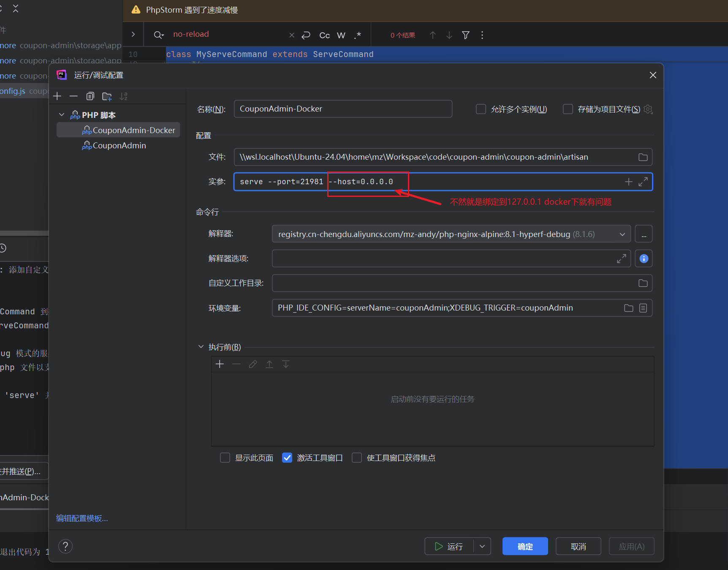Enable store as project file
This screenshot has width=728, height=570.
568,109
